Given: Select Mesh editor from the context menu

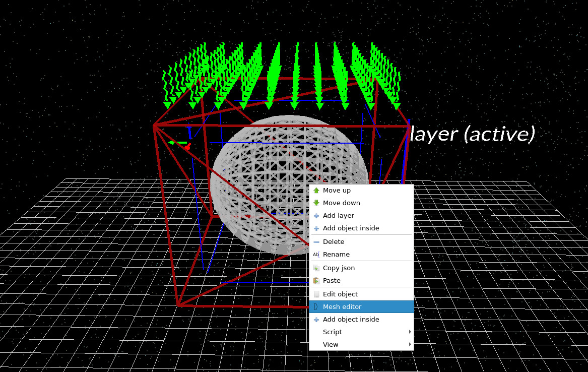Looking at the screenshot, I should (x=342, y=306).
